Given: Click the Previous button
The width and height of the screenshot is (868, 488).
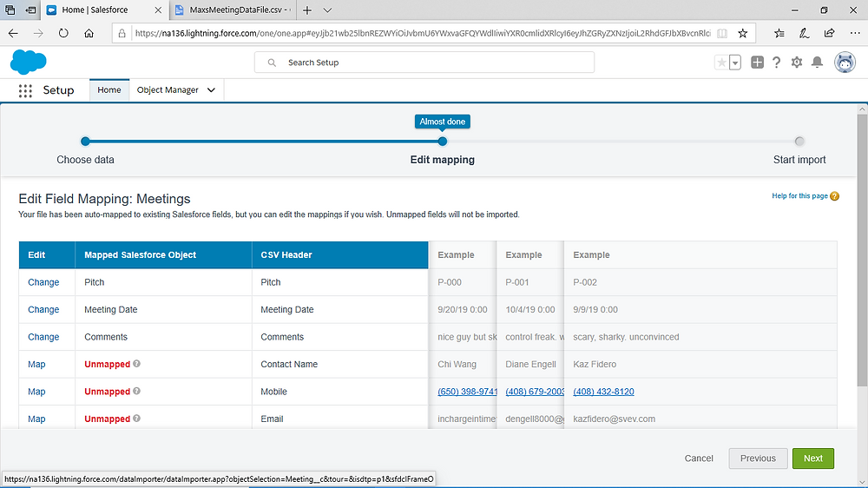Looking at the screenshot, I should coord(758,458).
